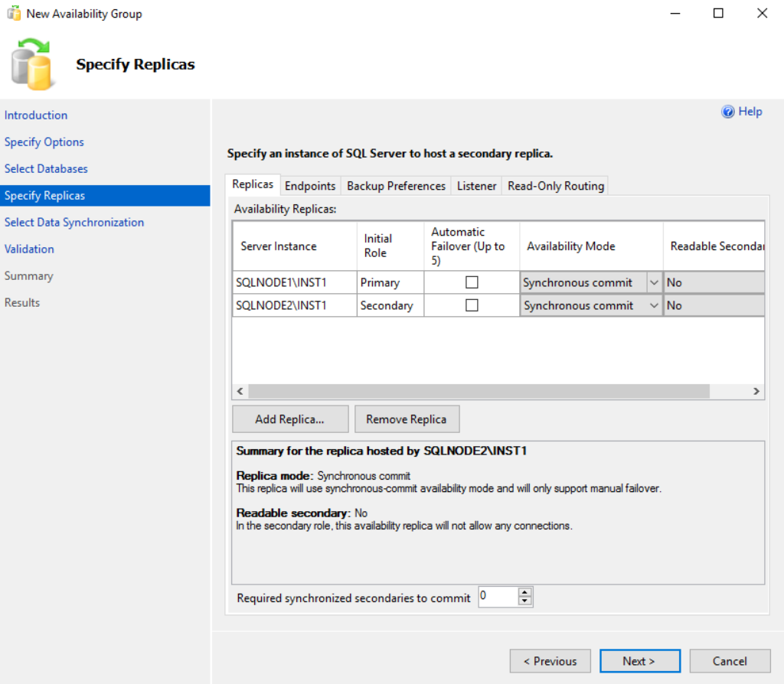Screen dimensions: 784x684
Task: Change Readable Secondary setting for SQLNODE1\INST1
Action: pyautogui.click(x=712, y=282)
